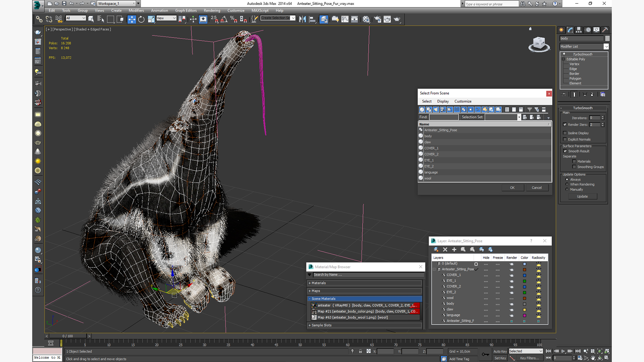Open the Curve Editor icon
This screenshot has width=644, height=362.
tap(345, 19)
